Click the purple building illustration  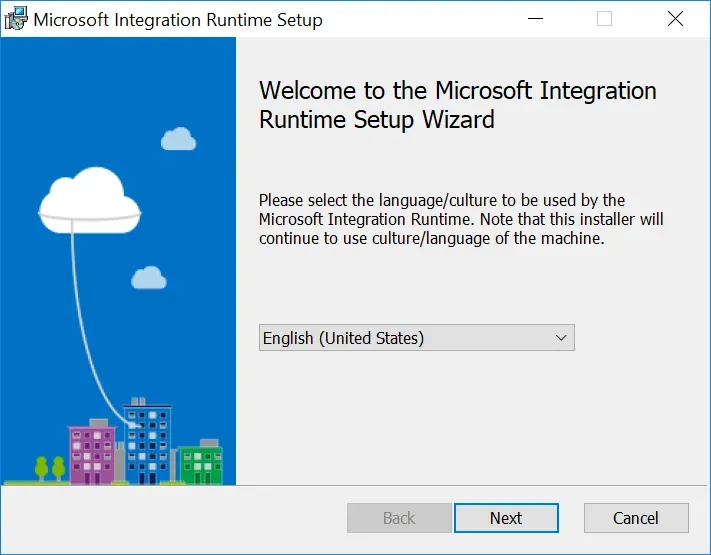click(x=91, y=454)
